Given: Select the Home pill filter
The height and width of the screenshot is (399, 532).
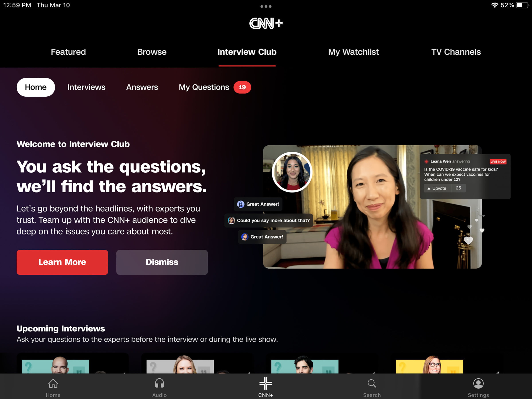Looking at the screenshot, I should pyautogui.click(x=36, y=87).
